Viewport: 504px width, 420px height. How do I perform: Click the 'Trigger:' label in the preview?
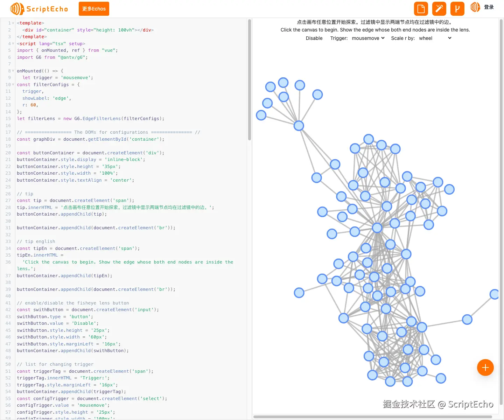[x=339, y=38]
